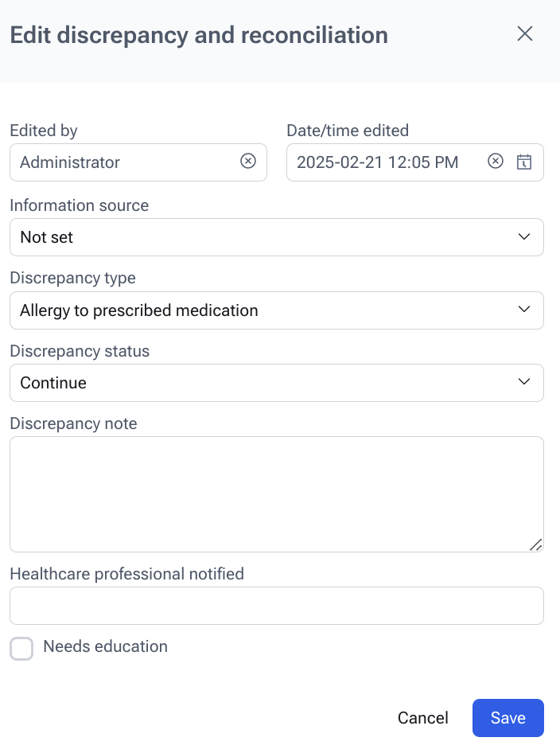The height and width of the screenshot is (753, 560).
Task: Expand the 'Allergy to prescribed medication' dropdown
Action: (x=262, y=310)
